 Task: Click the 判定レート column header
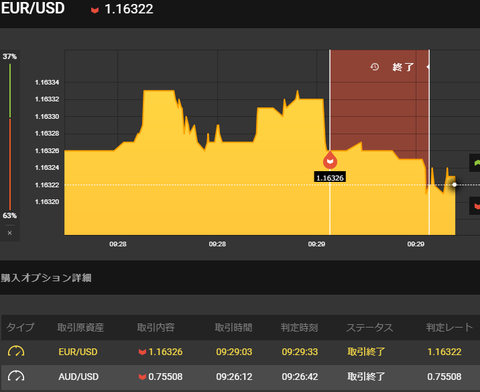[x=449, y=327]
